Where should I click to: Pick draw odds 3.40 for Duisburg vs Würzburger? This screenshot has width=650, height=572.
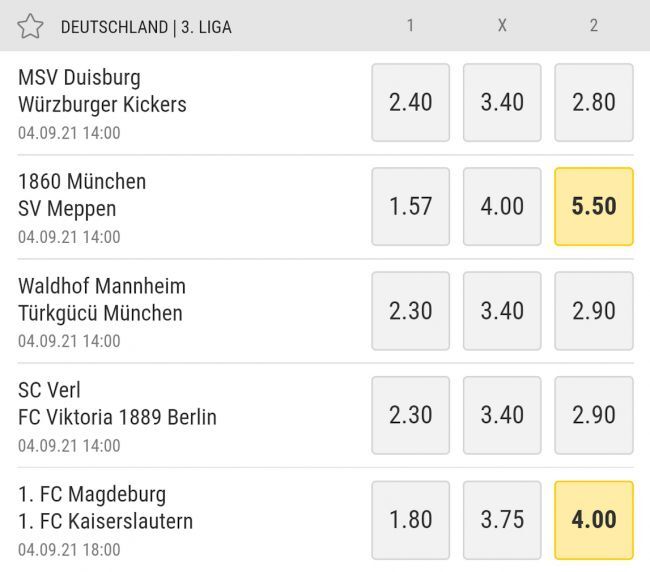(x=502, y=102)
